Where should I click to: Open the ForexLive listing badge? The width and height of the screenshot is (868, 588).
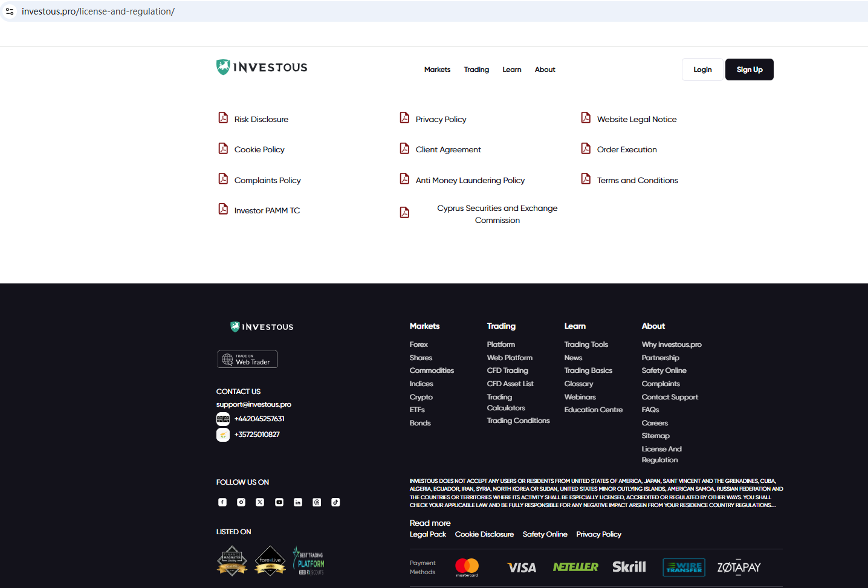pyautogui.click(x=270, y=561)
